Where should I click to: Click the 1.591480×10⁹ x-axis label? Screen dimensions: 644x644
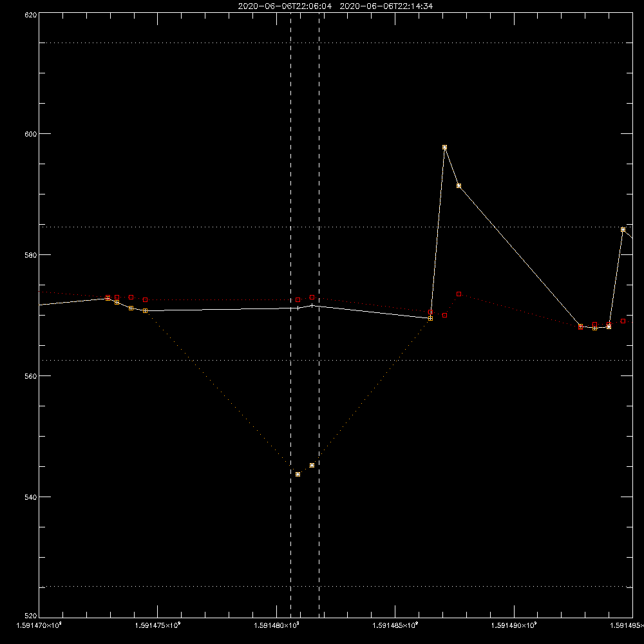(276, 625)
